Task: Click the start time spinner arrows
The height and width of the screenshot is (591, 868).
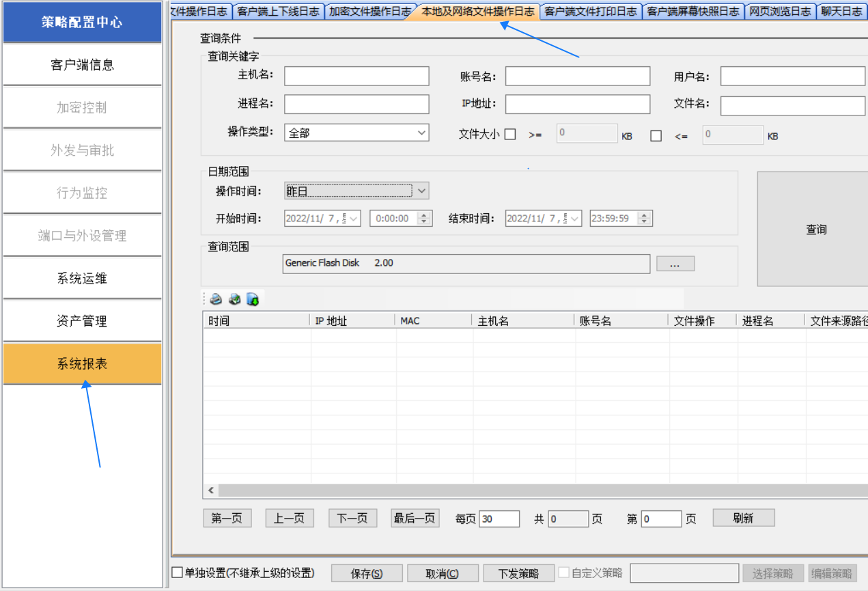Action: tap(424, 219)
